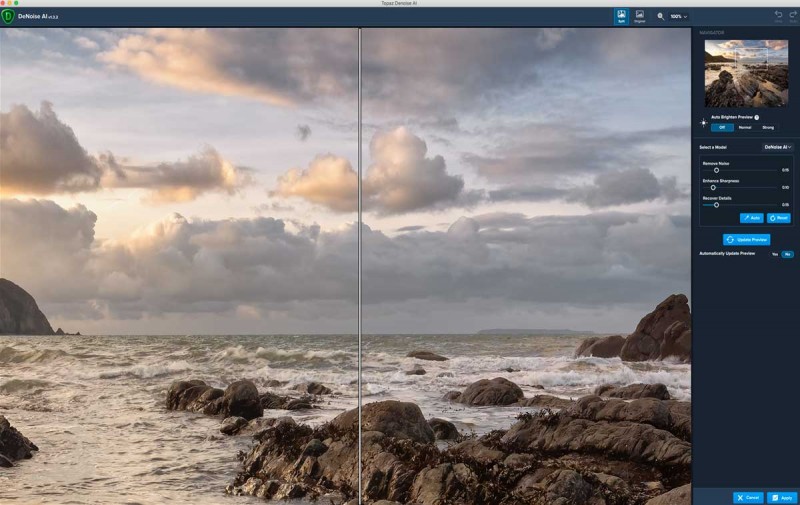Click the Apply button
This screenshot has width=800, height=505.
(782, 497)
